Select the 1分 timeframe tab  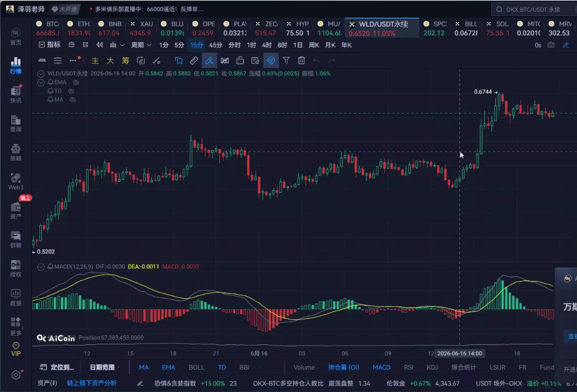(164, 45)
